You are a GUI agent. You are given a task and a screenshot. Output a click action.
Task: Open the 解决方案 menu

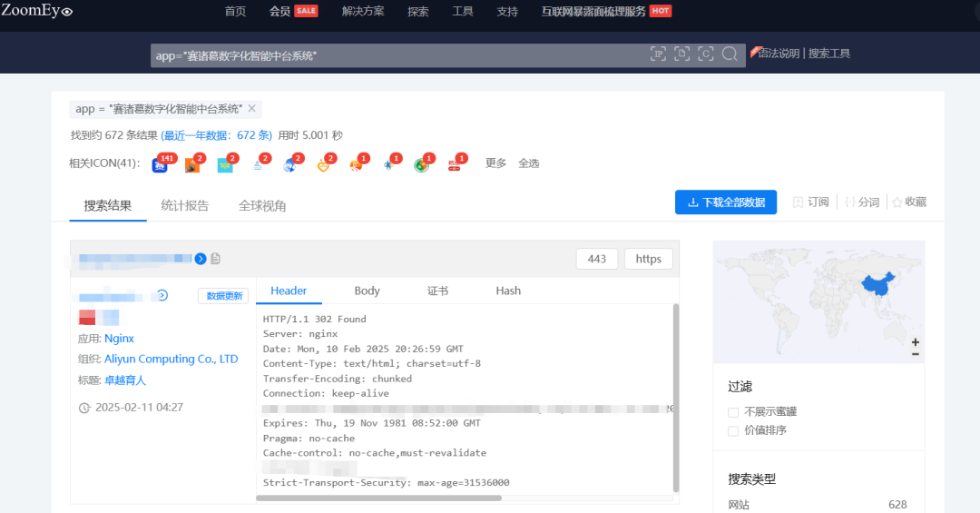click(363, 11)
